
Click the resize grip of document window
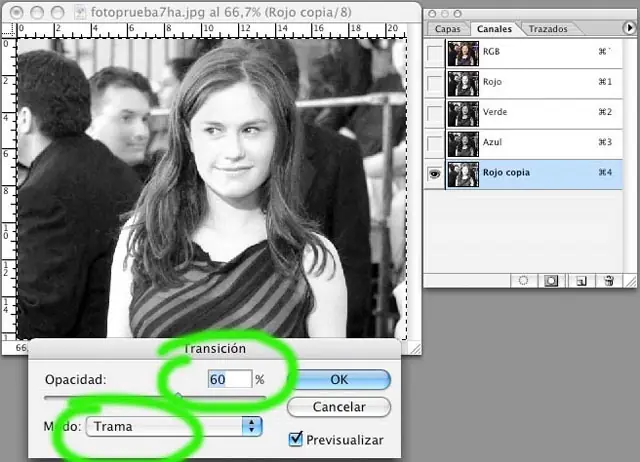tap(415, 348)
